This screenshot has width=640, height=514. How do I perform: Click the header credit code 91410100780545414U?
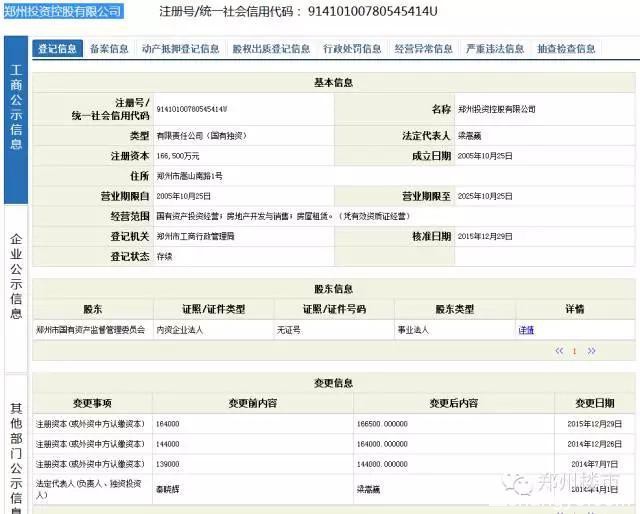click(x=372, y=11)
